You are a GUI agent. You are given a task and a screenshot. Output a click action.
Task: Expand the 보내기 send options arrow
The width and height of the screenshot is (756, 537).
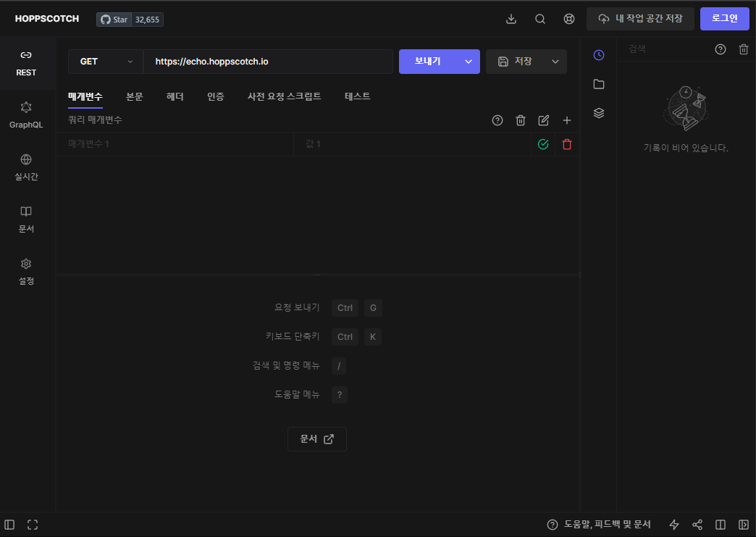(469, 62)
